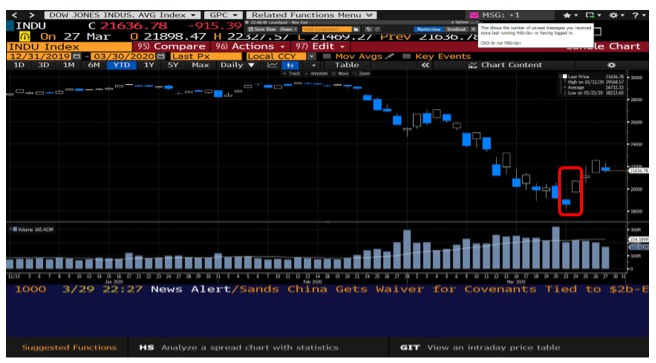Select the candlestick chart type icon
This screenshot has width=656, height=363.
tap(290, 65)
